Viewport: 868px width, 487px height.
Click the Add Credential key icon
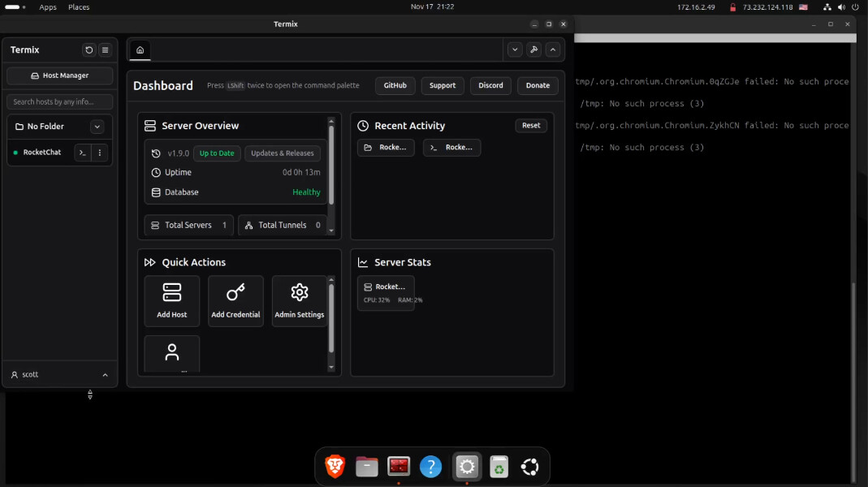pos(235,293)
